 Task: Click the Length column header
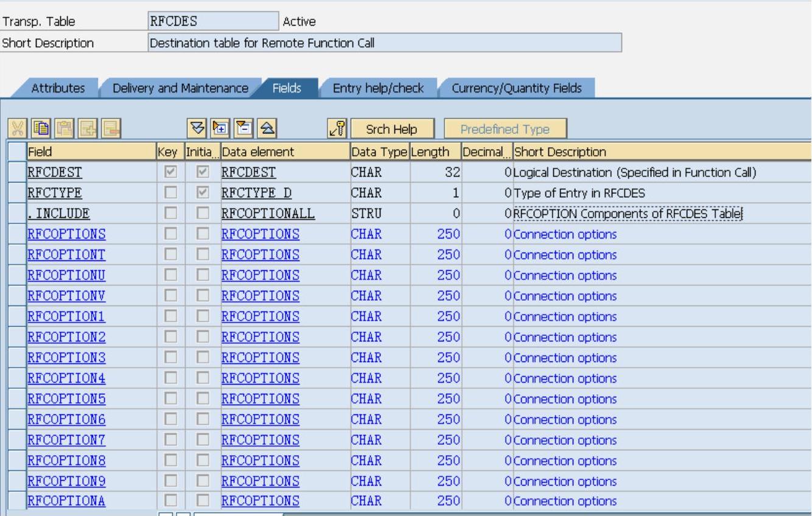tap(436, 152)
